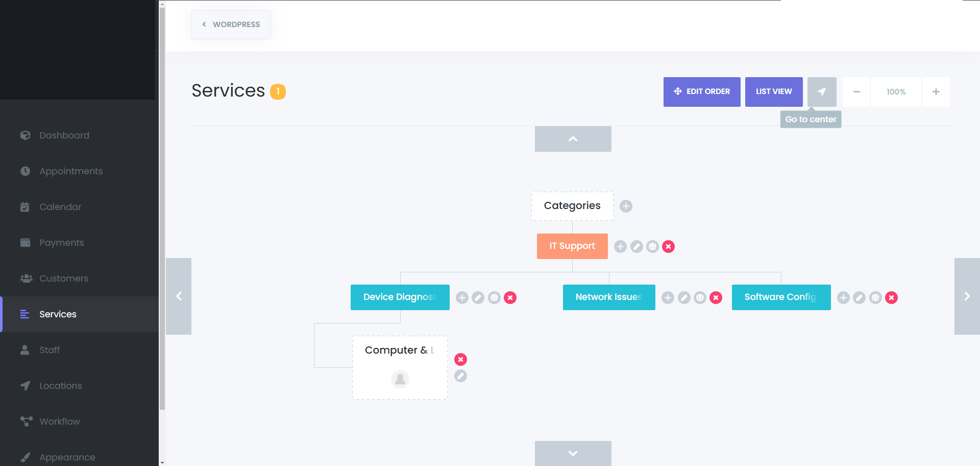Delete the Computer & L service
Viewport: 980px width, 466px height.
pos(460,360)
